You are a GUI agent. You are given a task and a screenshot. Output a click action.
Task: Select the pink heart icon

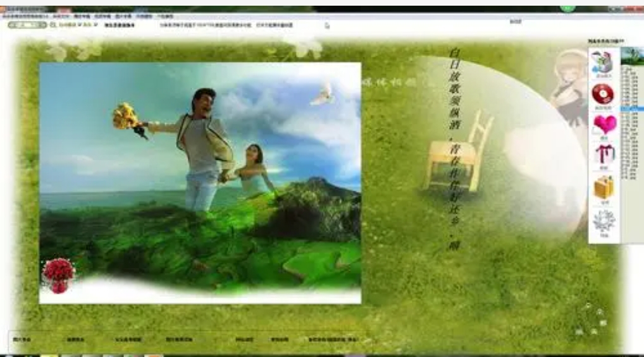(605, 125)
